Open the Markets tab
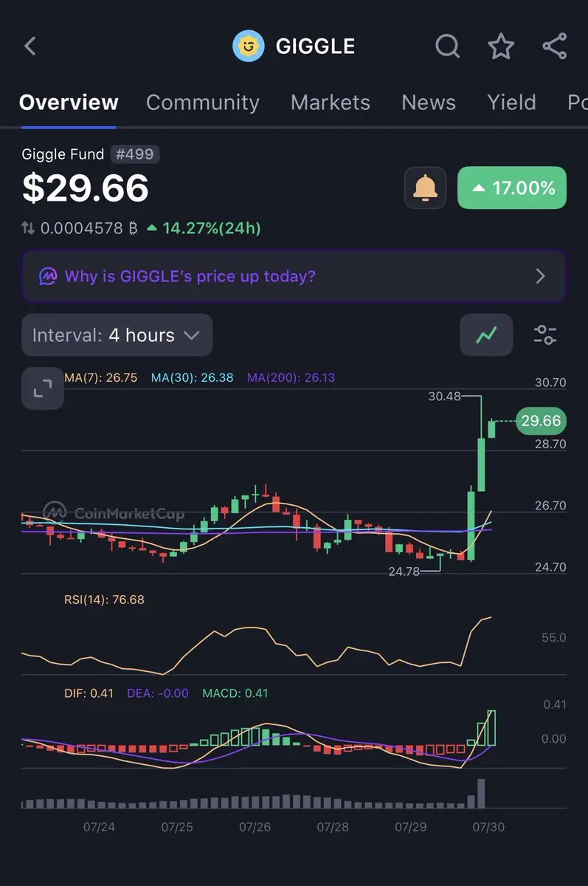The height and width of the screenshot is (886, 588). (x=331, y=103)
